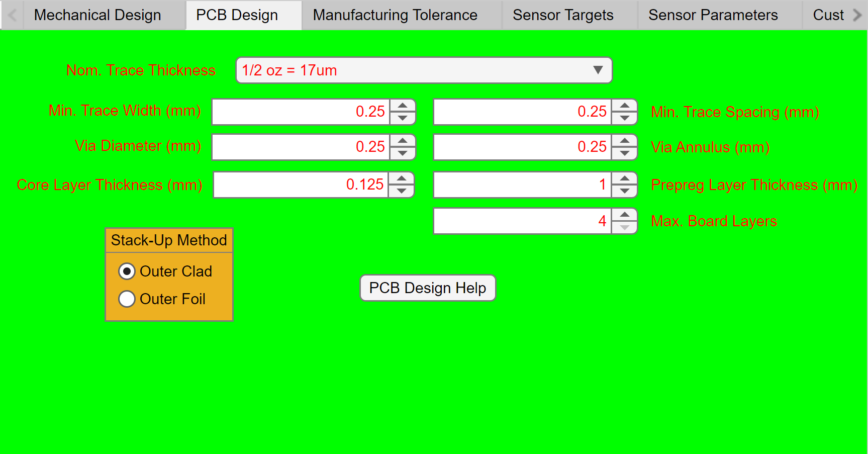The image size is (868, 454).
Task: Decrease Via Annulus with down arrow
Action: [x=624, y=153]
